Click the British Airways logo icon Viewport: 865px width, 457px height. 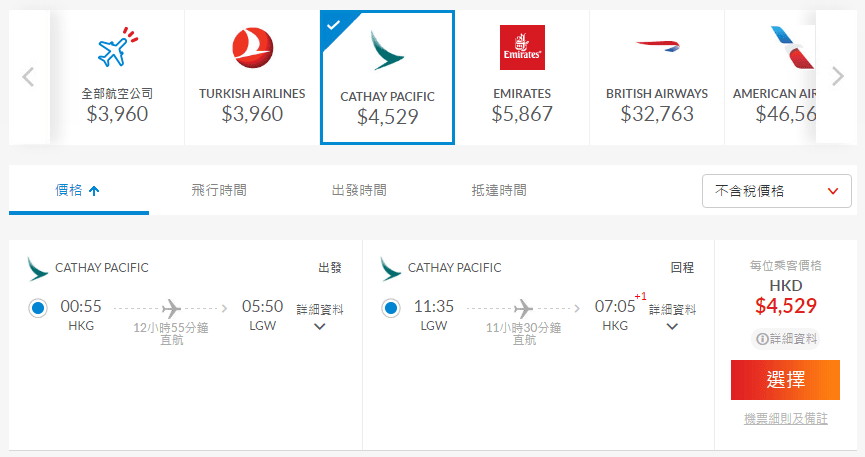(656, 46)
